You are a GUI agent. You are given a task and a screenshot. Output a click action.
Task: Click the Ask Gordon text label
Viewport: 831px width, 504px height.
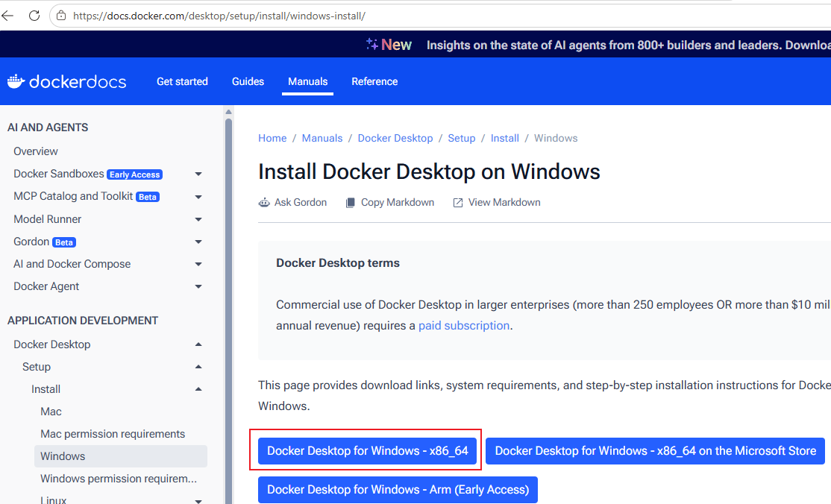[x=301, y=203]
